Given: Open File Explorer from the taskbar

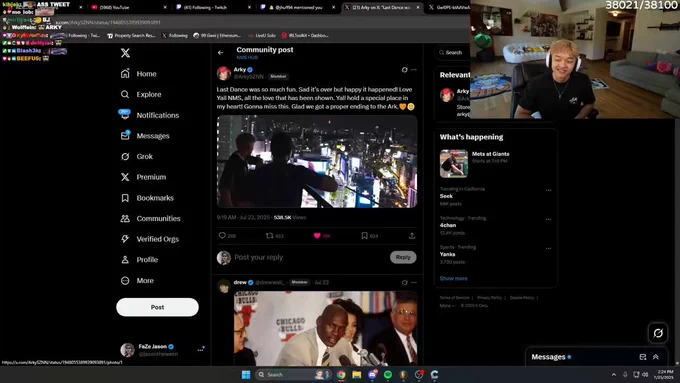Looking at the screenshot, I should click(356, 375).
